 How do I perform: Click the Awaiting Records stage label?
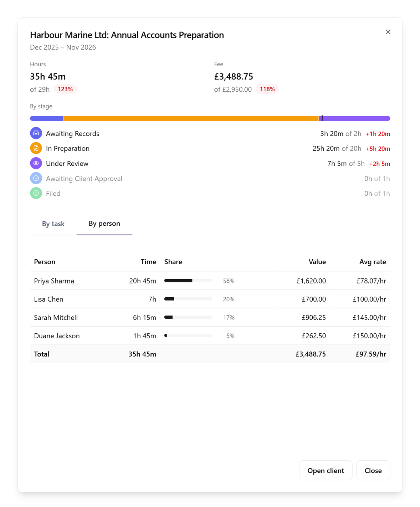pyautogui.click(x=73, y=134)
